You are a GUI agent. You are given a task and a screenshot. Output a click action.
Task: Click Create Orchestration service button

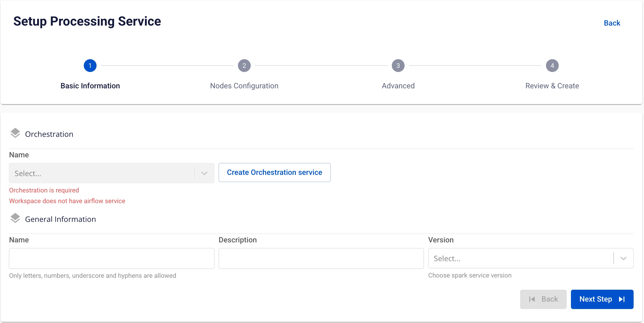[x=274, y=173]
